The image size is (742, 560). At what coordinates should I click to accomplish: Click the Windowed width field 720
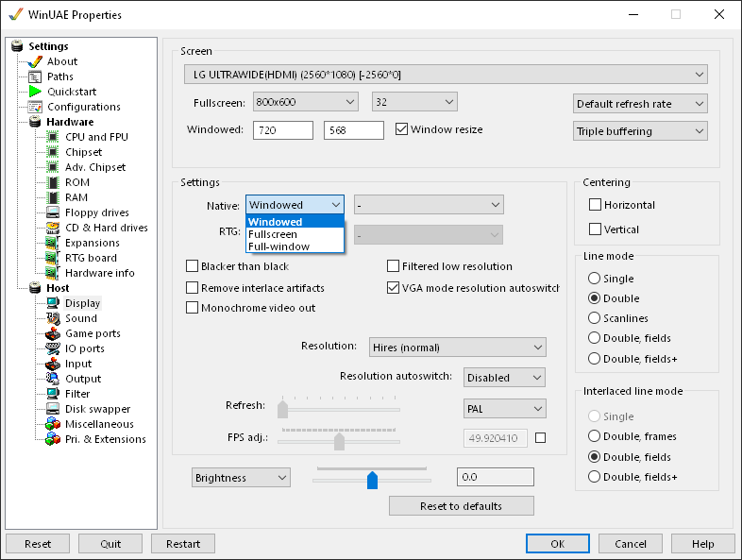click(283, 130)
